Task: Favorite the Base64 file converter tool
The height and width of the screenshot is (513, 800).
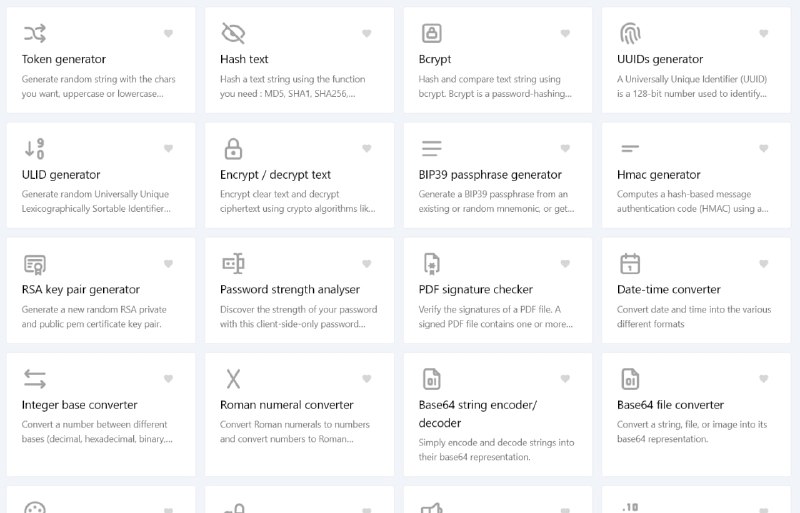Action: pyautogui.click(x=764, y=378)
